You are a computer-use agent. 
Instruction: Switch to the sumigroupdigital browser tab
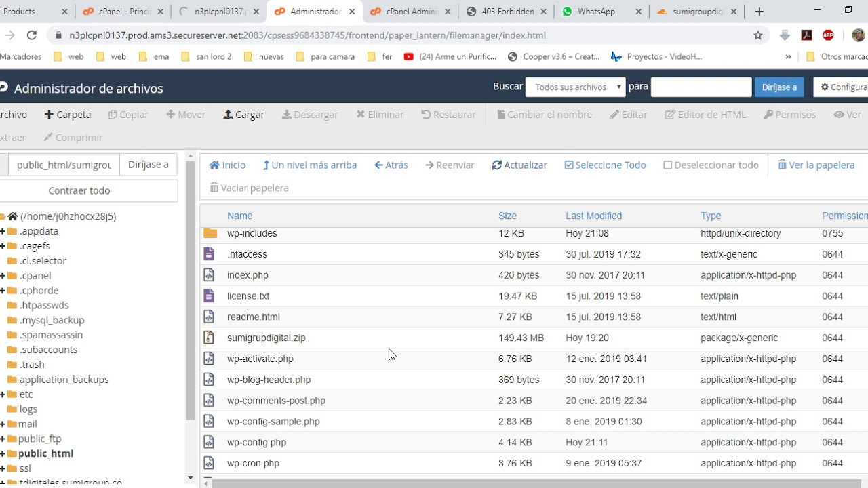pos(696,12)
